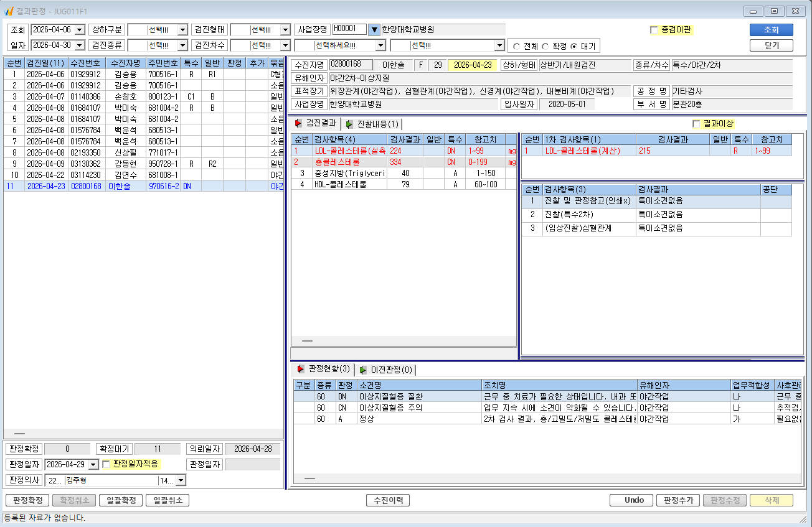Click the green flag icon on 진찰내용 tab
Viewport: 812px width, 527px height.
click(349, 124)
